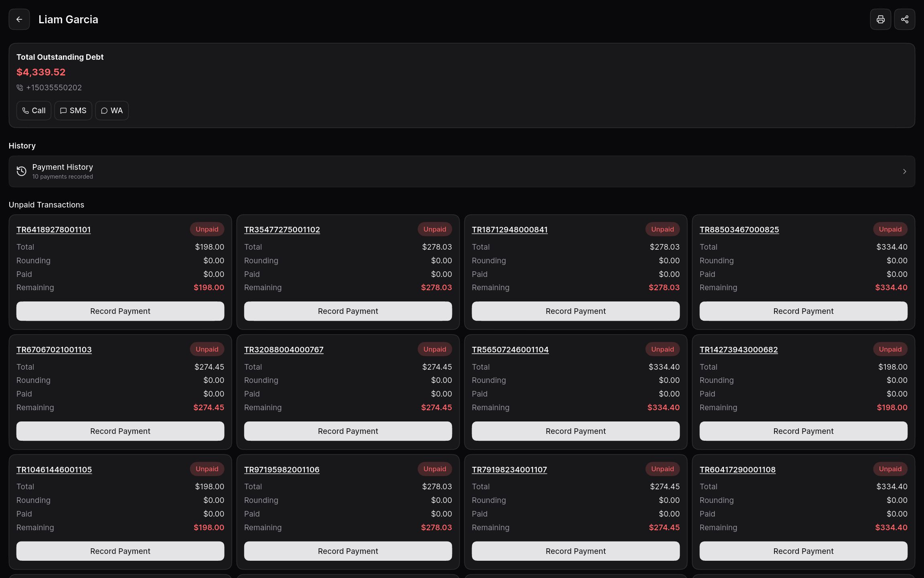Open WhatsApp via WA button
This screenshot has width=924, height=578.
pos(112,110)
